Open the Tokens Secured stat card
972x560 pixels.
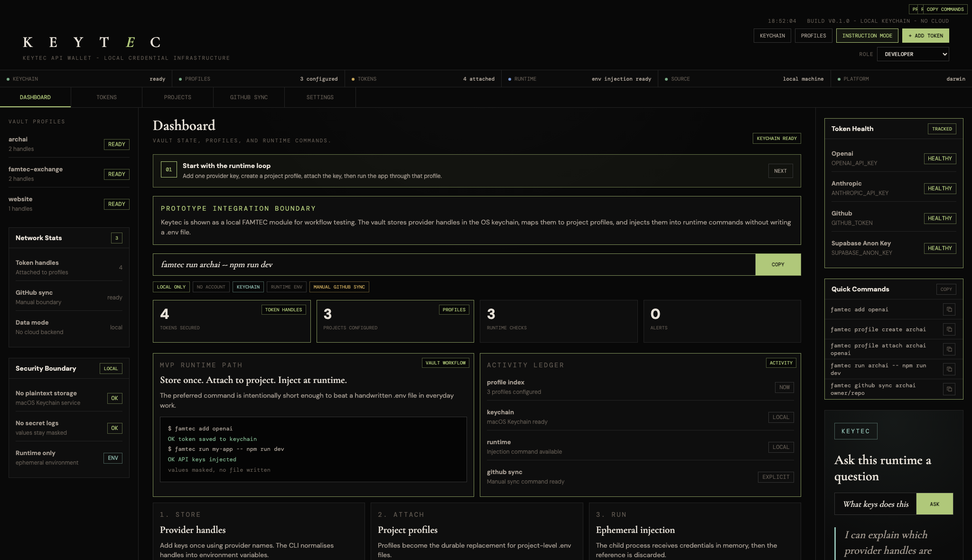232,321
